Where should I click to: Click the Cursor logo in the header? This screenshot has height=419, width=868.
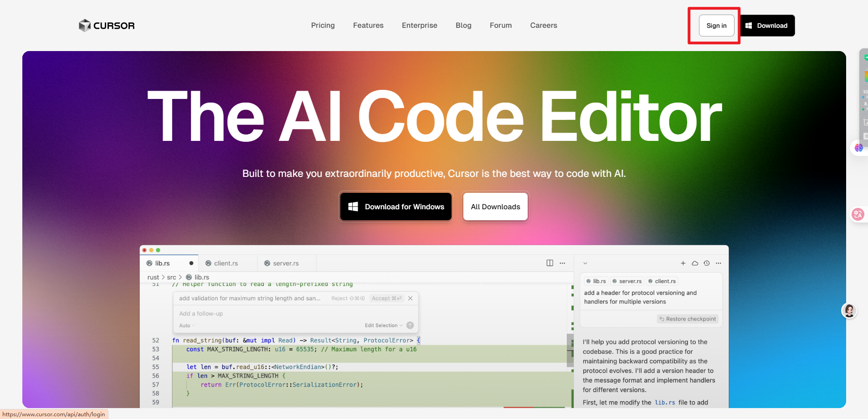point(107,26)
